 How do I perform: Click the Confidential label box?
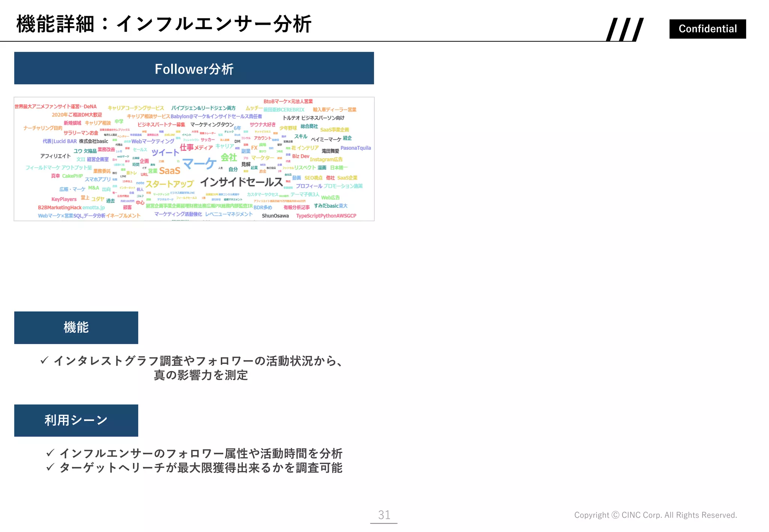tap(707, 29)
